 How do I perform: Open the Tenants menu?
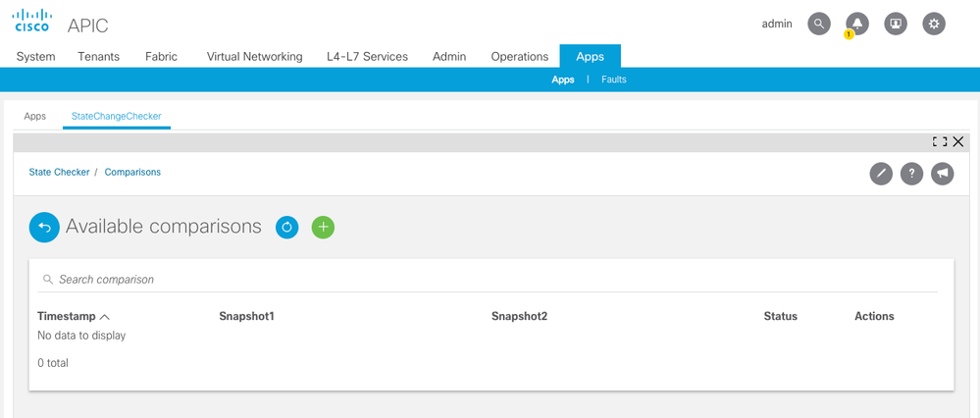(x=99, y=56)
